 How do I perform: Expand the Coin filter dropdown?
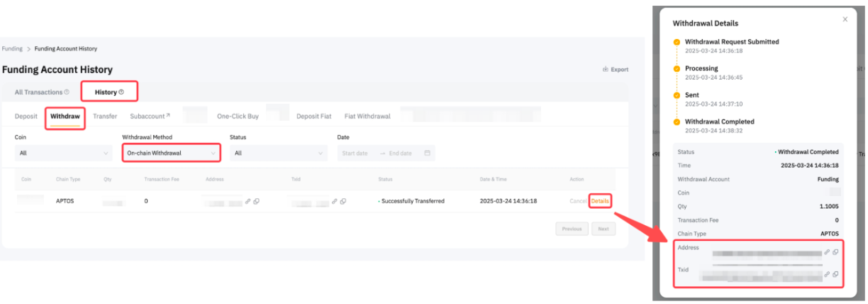click(x=63, y=153)
